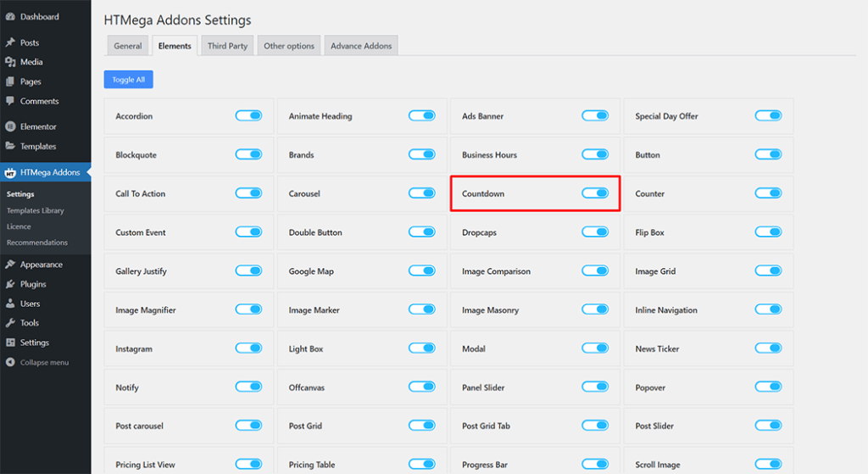The width and height of the screenshot is (868, 474).
Task: Toggle the Inline Navigation switch
Action: pos(768,309)
